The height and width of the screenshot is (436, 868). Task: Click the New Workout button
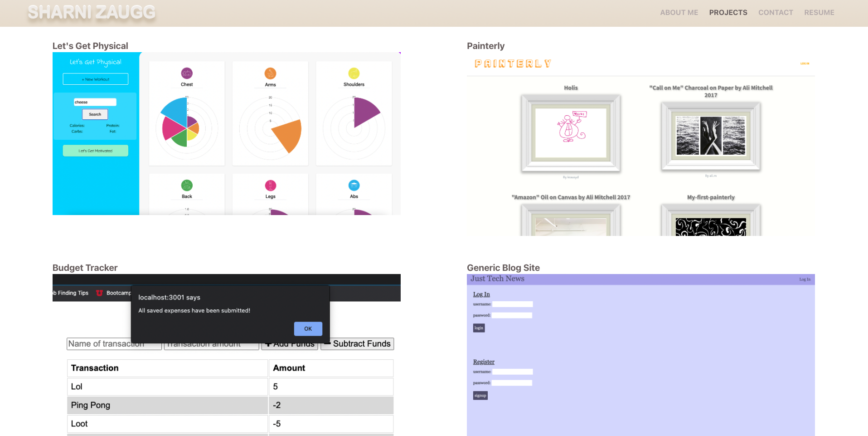point(95,79)
